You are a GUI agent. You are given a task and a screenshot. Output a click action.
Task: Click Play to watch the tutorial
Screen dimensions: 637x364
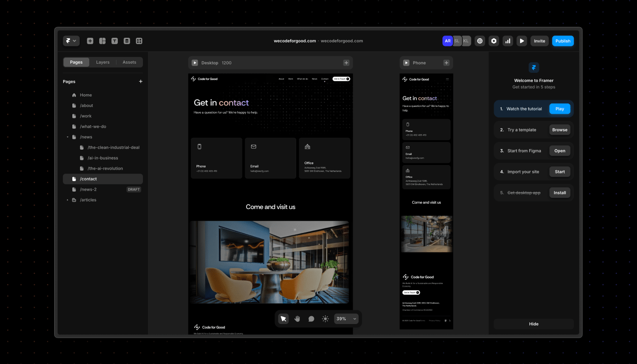(x=560, y=109)
